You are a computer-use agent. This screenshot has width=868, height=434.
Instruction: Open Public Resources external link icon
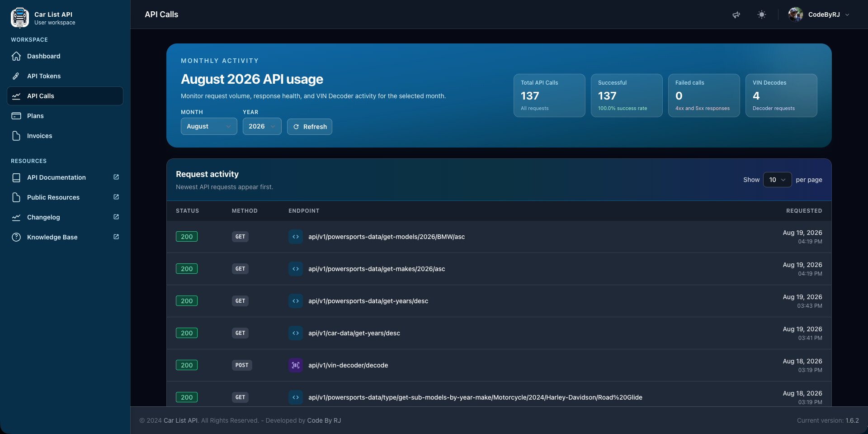116,197
